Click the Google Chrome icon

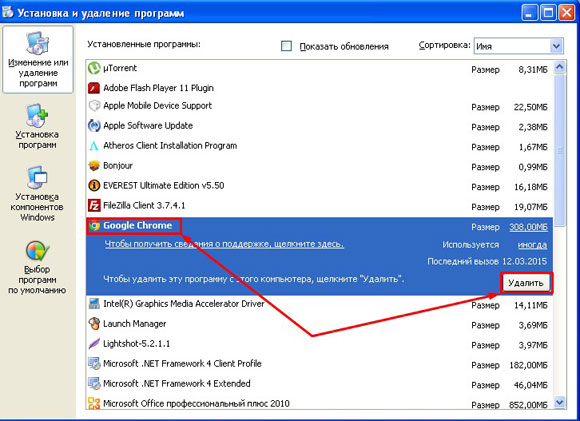tap(95, 225)
